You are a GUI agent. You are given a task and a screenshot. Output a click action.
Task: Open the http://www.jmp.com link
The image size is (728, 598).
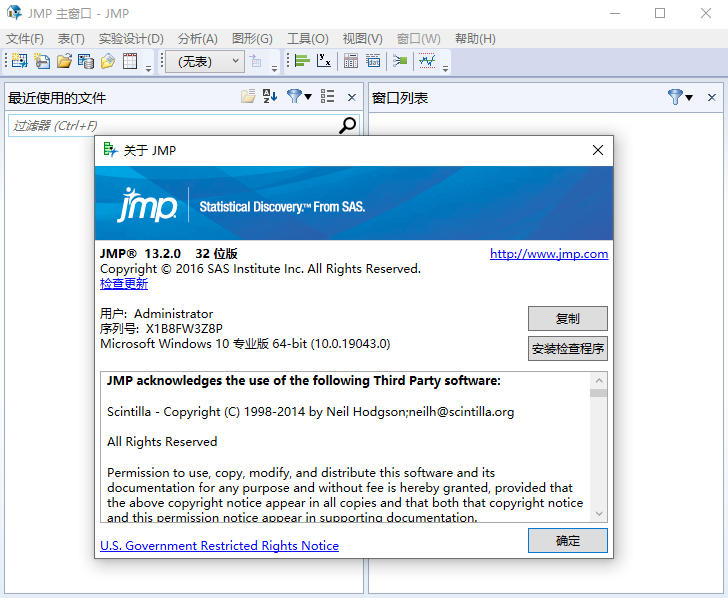tap(548, 254)
